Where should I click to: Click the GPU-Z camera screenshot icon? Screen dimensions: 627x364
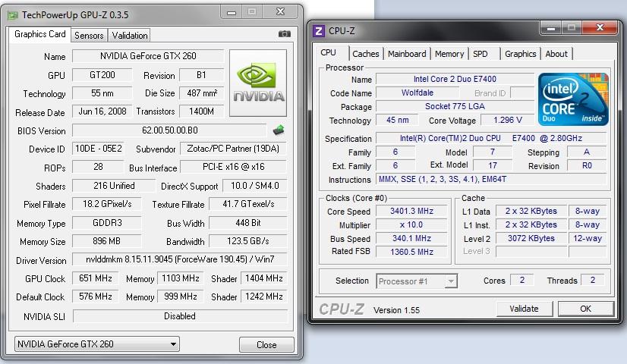[285, 34]
